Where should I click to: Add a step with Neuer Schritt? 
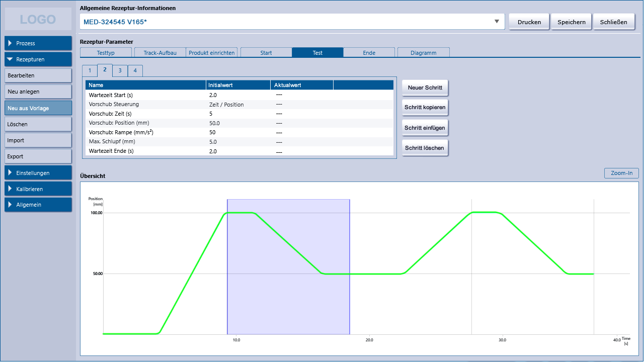(425, 87)
